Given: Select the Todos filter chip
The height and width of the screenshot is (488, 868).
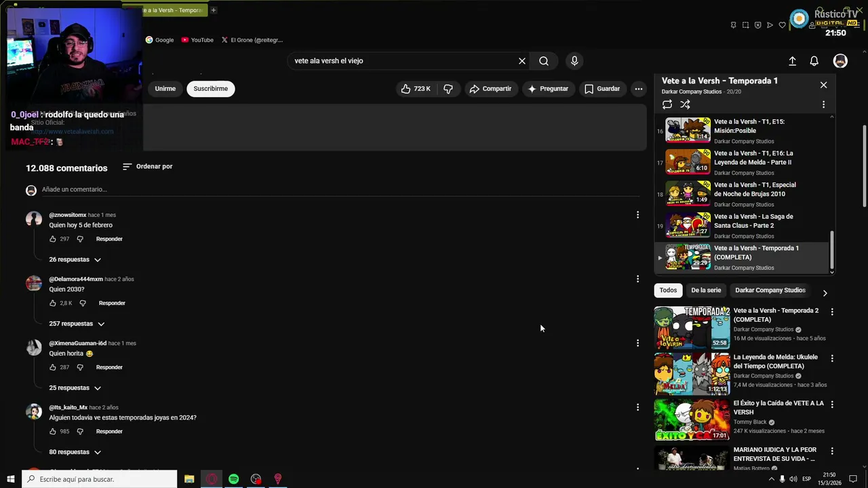Looking at the screenshot, I should (x=668, y=290).
